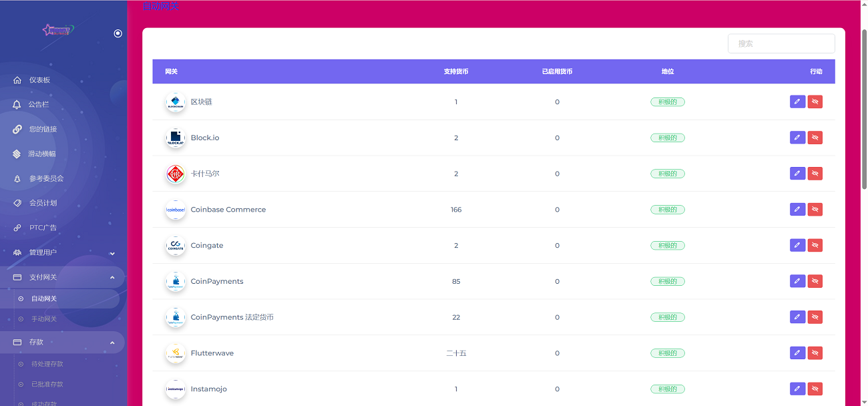Click the 积极的 status badge for 卡什马尔
The width and height of the screenshot is (868, 406).
pyautogui.click(x=667, y=174)
